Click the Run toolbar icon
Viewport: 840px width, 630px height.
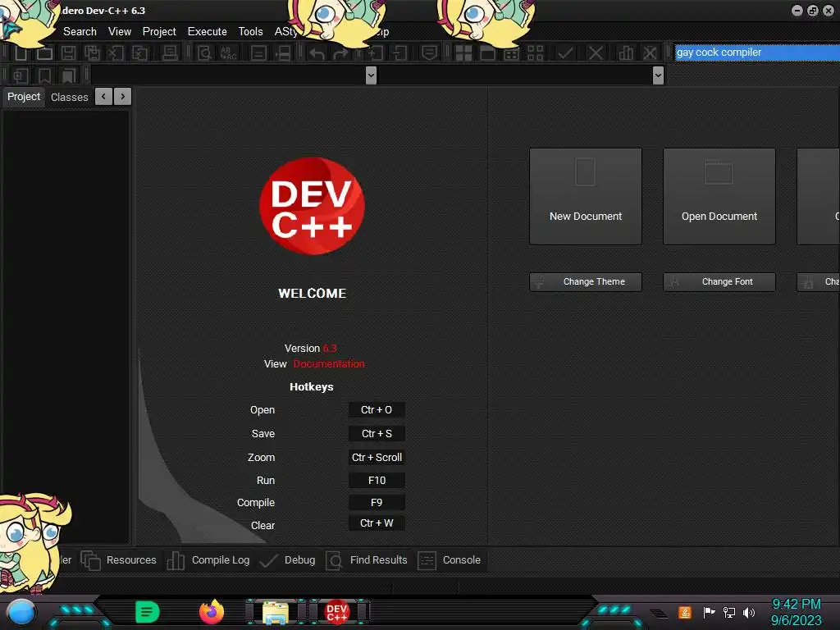[x=487, y=52]
